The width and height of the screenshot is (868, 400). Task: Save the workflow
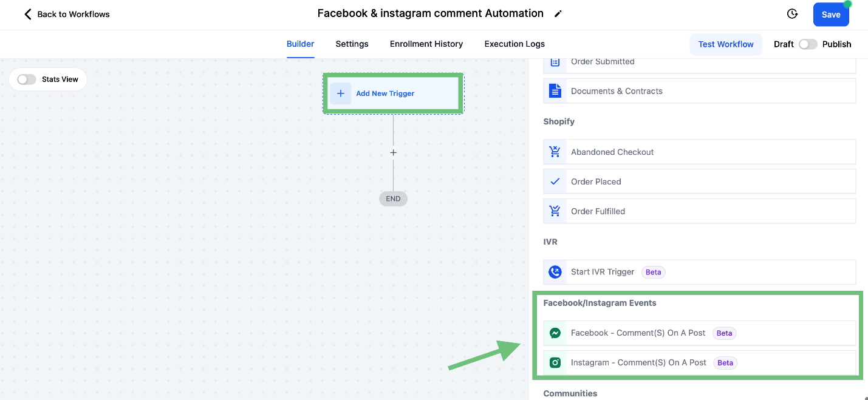coord(831,15)
